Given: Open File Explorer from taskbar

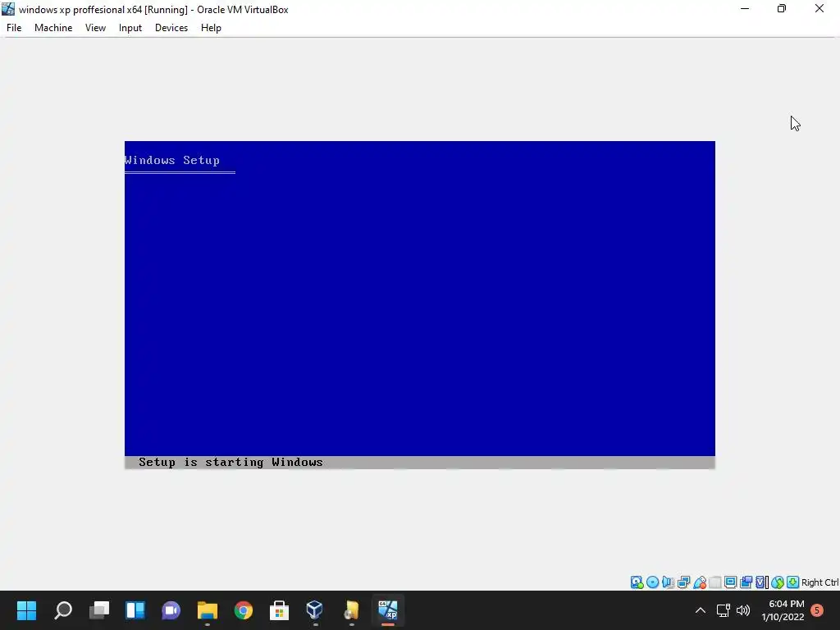Looking at the screenshot, I should (208, 610).
